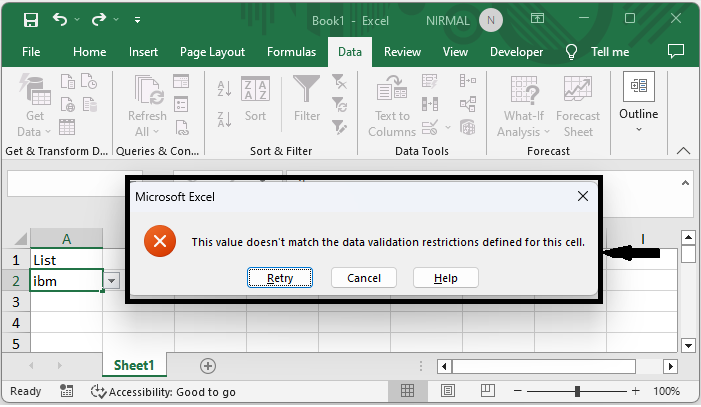Click the Properties icon in Queries group
Image resolution: width=701 pixels, height=407 pixels.
coord(181,105)
